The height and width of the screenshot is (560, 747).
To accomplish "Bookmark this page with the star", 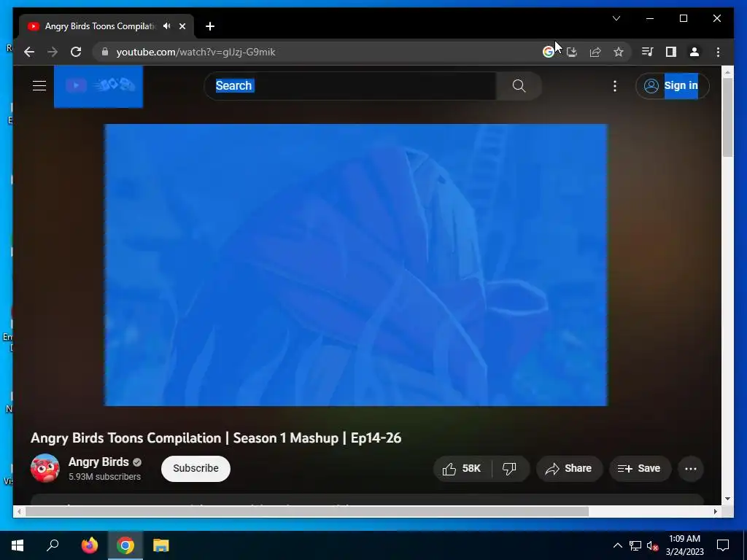I will 619,52.
